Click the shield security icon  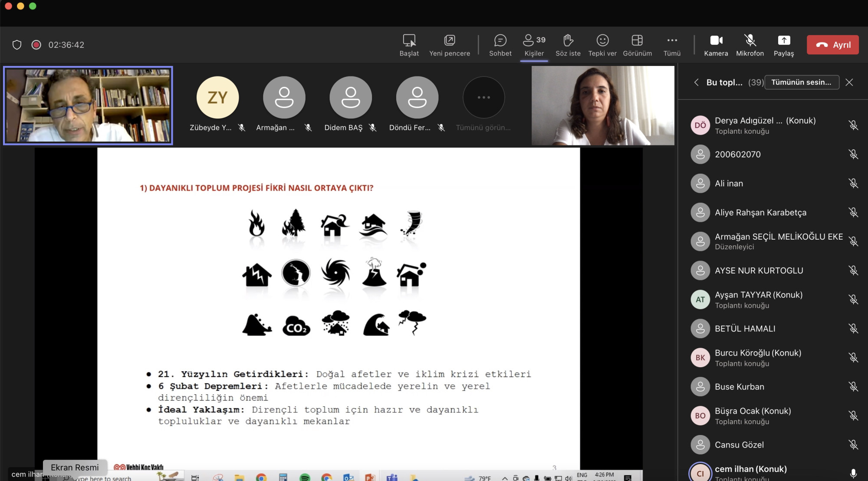click(x=17, y=45)
